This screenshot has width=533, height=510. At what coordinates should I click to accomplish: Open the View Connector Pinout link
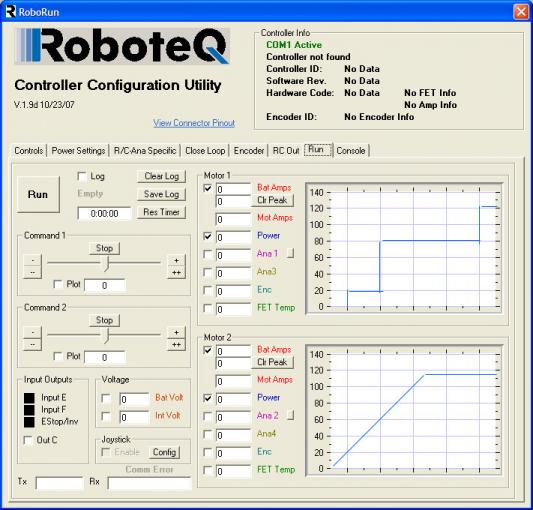194,123
